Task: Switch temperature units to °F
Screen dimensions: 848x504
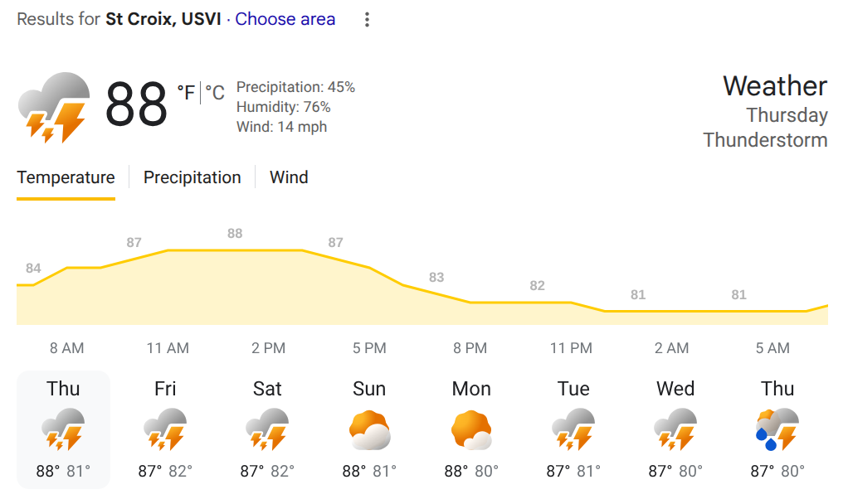Action: point(186,93)
